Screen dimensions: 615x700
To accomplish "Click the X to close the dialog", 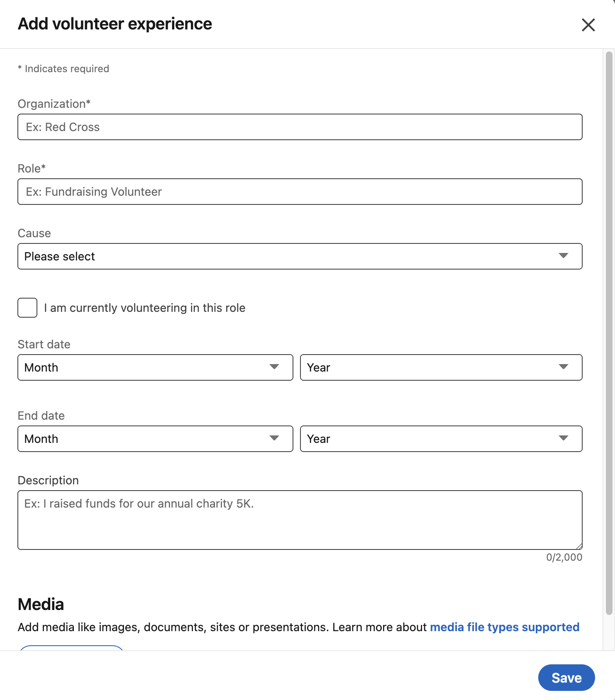I will click(x=588, y=25).
